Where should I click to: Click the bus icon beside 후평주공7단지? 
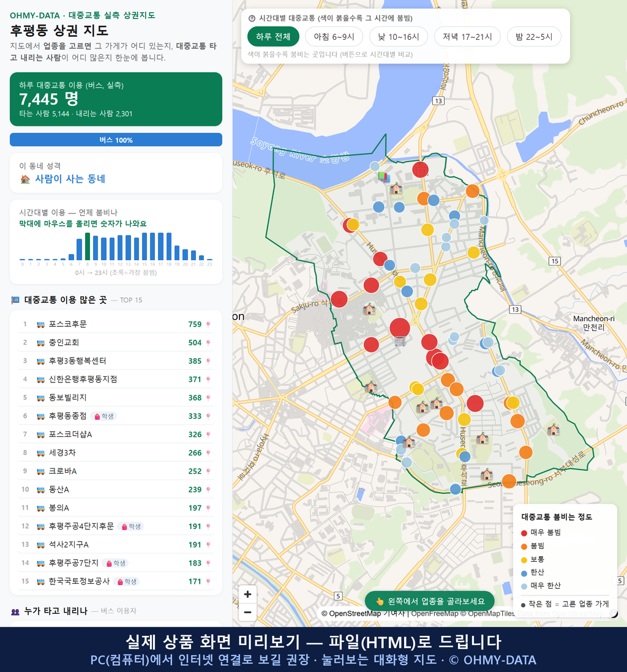[x=41, y=564]
